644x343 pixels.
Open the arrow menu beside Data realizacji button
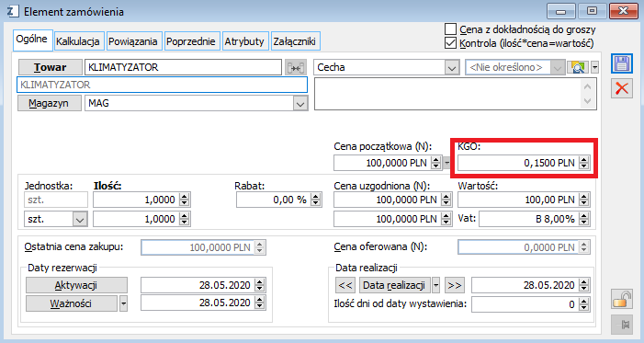tap(436, 285)
